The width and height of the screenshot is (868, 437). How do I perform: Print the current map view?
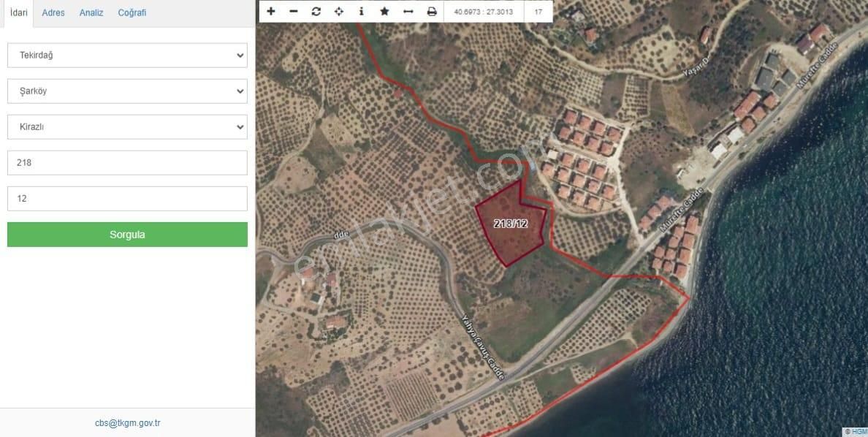click(x=431, y=11)
